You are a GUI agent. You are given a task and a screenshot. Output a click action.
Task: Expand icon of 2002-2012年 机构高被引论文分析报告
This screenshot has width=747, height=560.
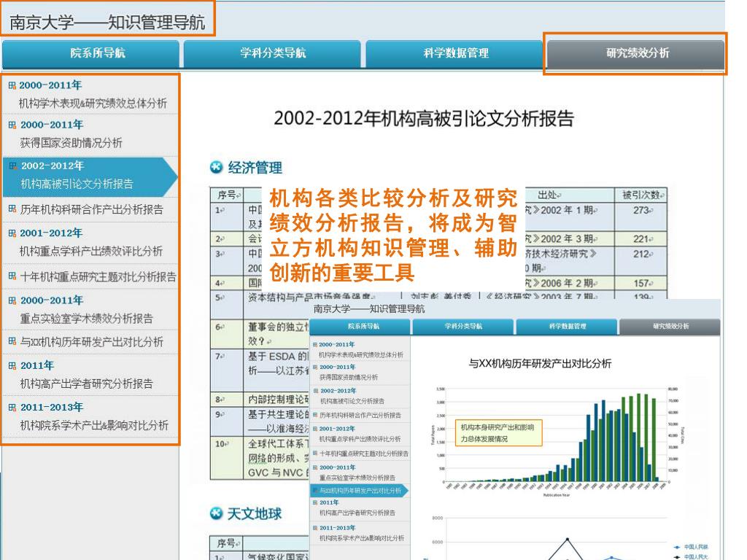click(x=13, y=166)
